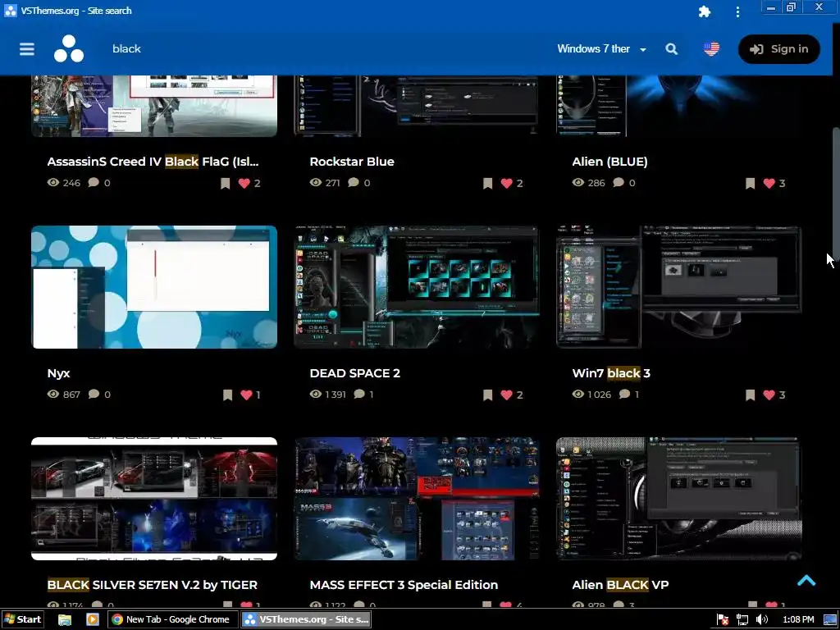
Task: Like the DEAD SPACE 2 theme
Action: click(x=507, y=395)
